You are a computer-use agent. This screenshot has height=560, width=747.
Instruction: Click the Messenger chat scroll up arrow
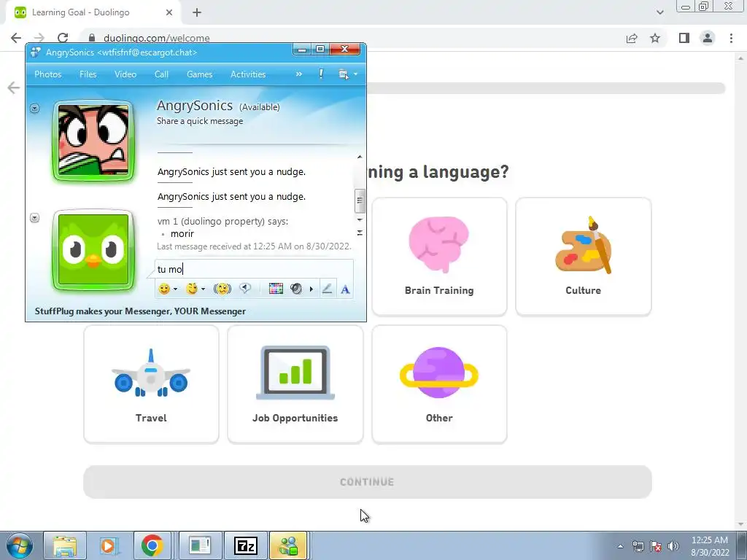coord(360,157)
